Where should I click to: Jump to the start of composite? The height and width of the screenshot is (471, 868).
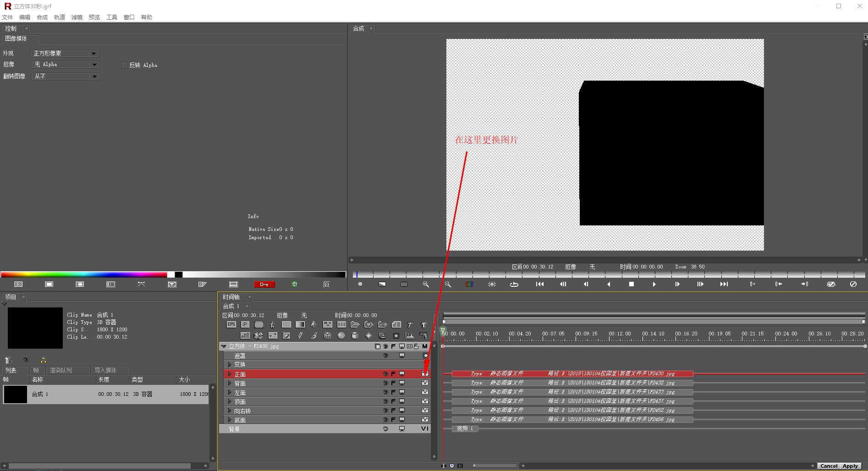540,285
